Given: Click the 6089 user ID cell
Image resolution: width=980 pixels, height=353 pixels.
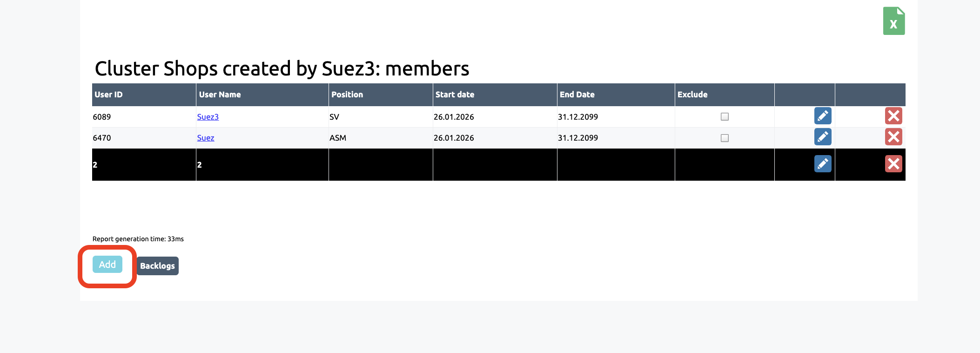Looking at the screenshot, I should 102,117.
